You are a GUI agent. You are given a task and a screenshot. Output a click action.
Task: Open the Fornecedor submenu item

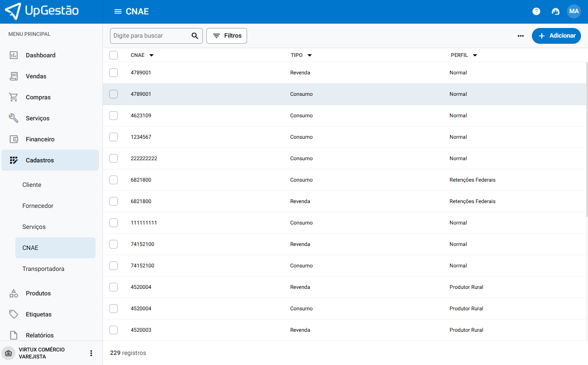(x=38, y=206)
